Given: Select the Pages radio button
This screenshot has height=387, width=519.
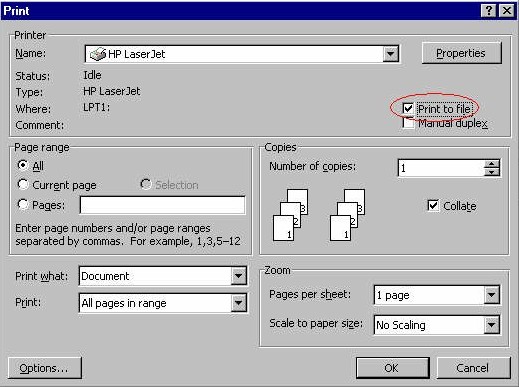Looking at the screenshot, I should tap(23, 204).
